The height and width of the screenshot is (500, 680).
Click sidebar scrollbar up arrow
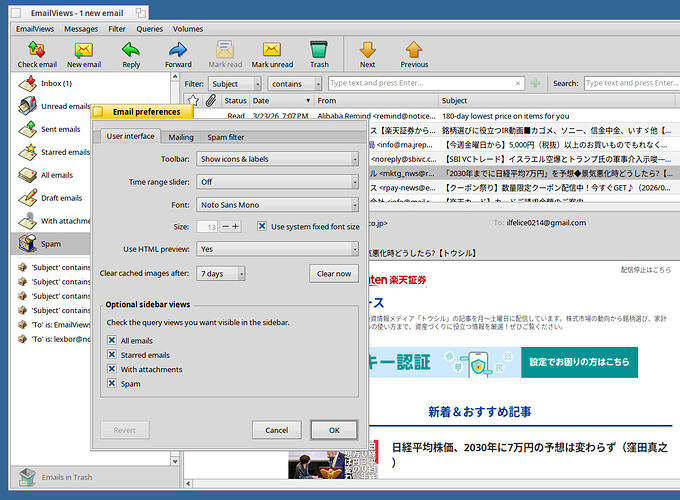click(175, 77)
